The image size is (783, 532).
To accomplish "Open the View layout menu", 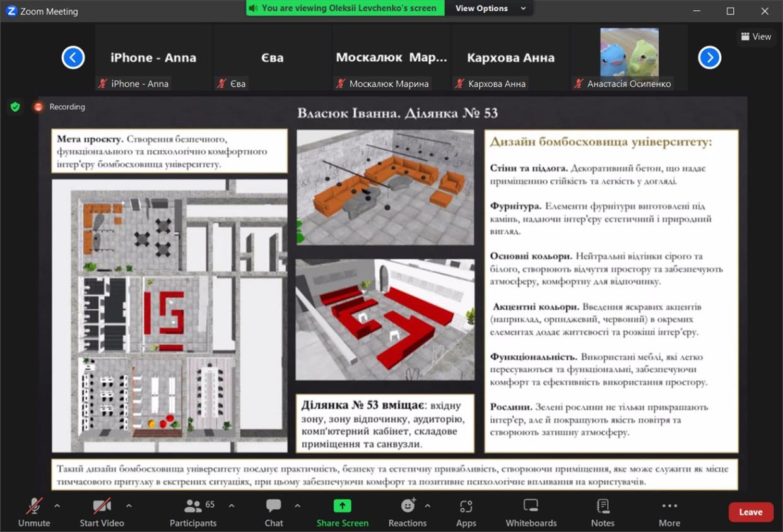I will pos(755,37).
